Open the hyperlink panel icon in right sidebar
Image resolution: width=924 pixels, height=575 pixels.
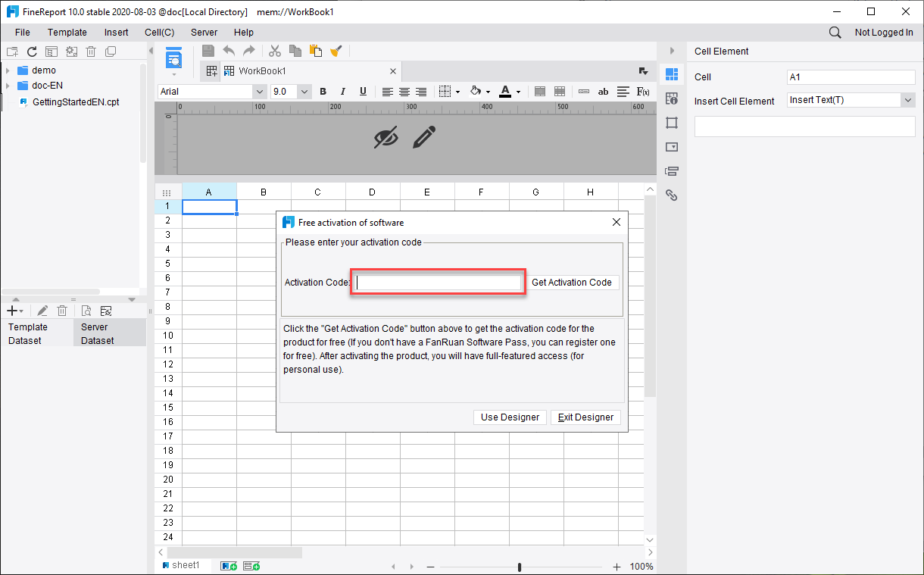pyautogui.click(x=671, y=195)
